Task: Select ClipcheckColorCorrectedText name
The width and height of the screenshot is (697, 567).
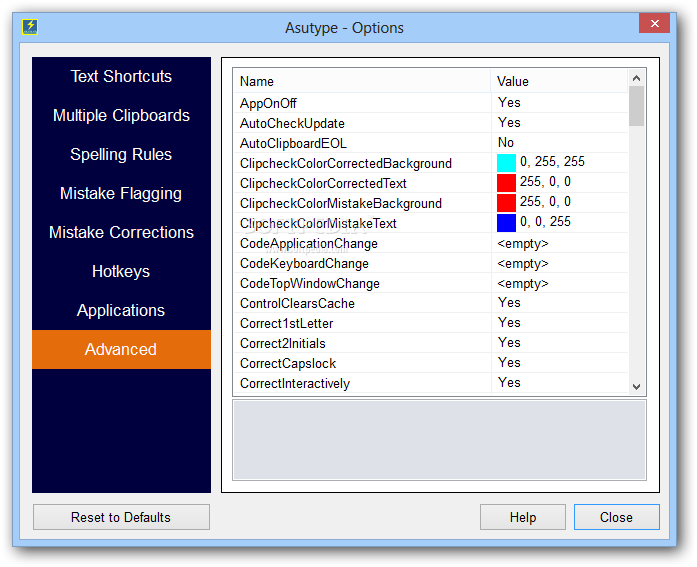Action: [x=323, y=184]
